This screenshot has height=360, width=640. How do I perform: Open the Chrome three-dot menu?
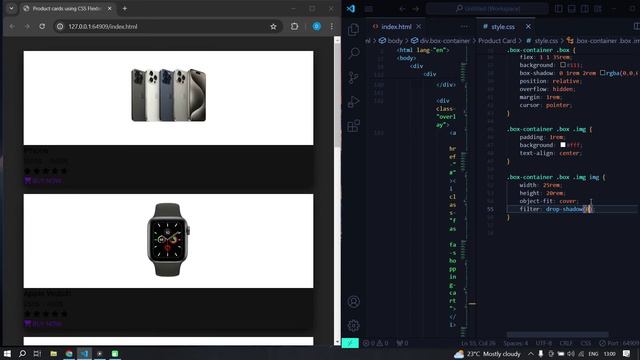(331, 27)
